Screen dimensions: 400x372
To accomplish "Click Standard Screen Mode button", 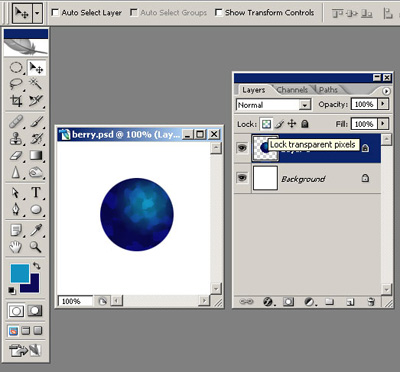I will (13, 331).
